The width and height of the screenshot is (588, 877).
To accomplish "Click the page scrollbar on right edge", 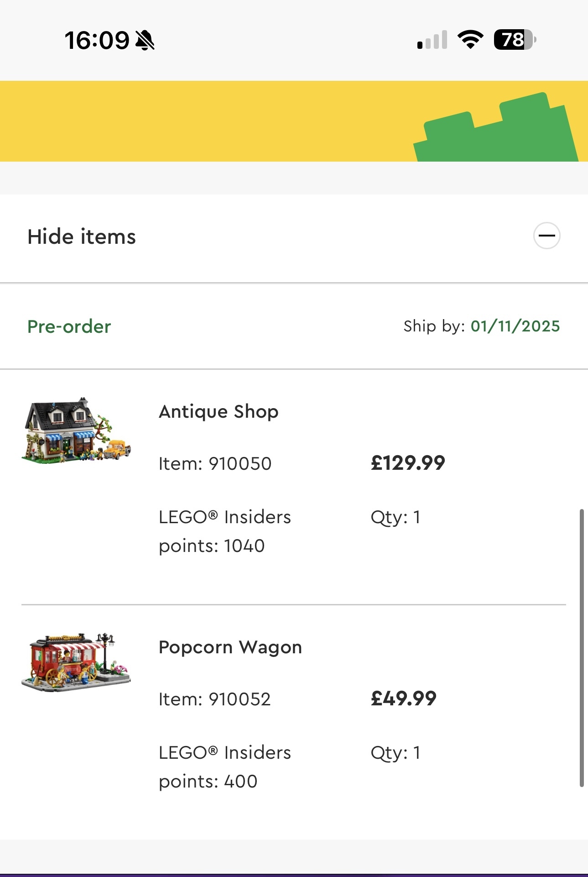I will (582, 647).
